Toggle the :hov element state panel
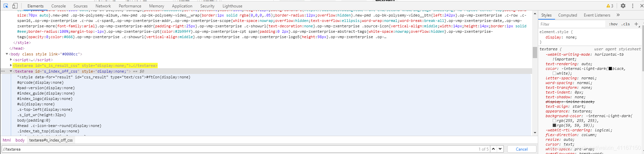644x154 pixels. click(613, 24)
